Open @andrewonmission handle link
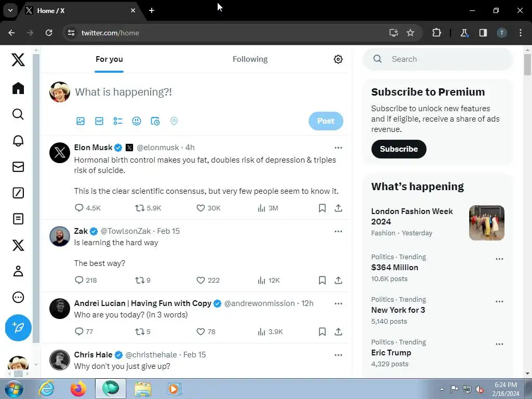Screen dimensions: 532x399 point(260,303)
